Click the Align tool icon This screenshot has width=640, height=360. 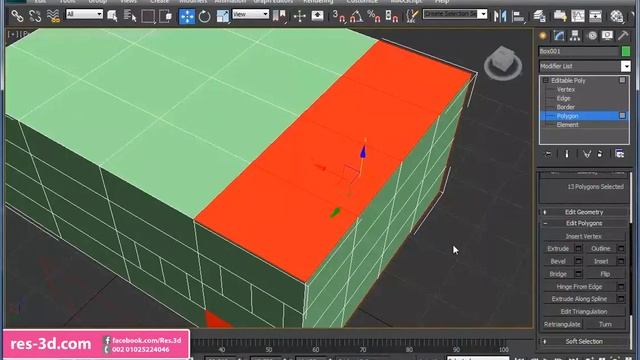(x=518, y=16)
